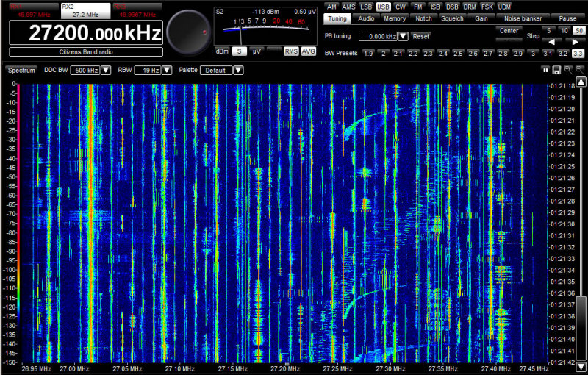Select AM demodulation mode
The height and width of the screenshot is (375, 588).
tap(331, 7)
